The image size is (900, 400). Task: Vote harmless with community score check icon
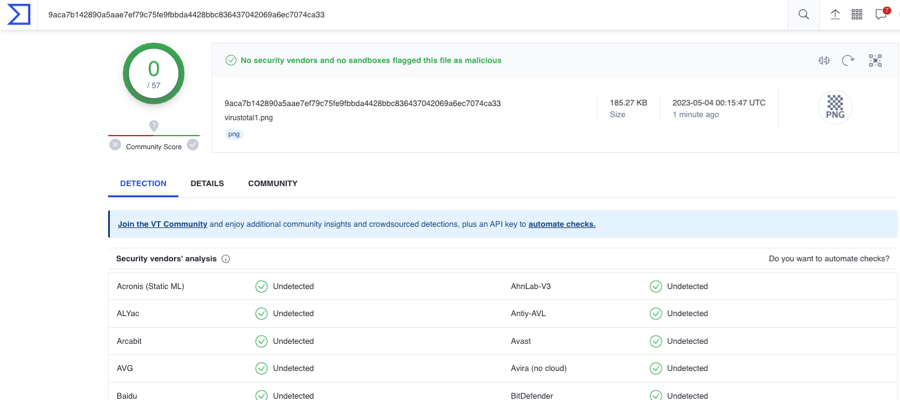pyautogui.click(x=193, y=145)
